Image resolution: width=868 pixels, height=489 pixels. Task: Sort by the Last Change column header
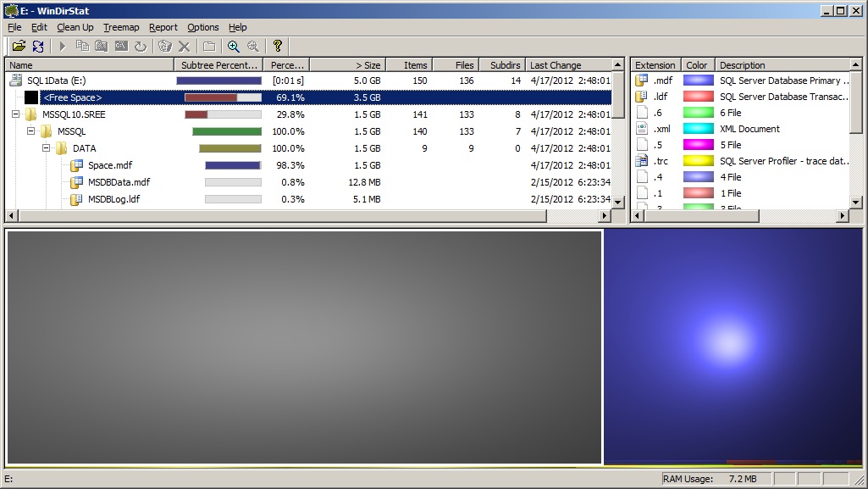coord(556,65)
